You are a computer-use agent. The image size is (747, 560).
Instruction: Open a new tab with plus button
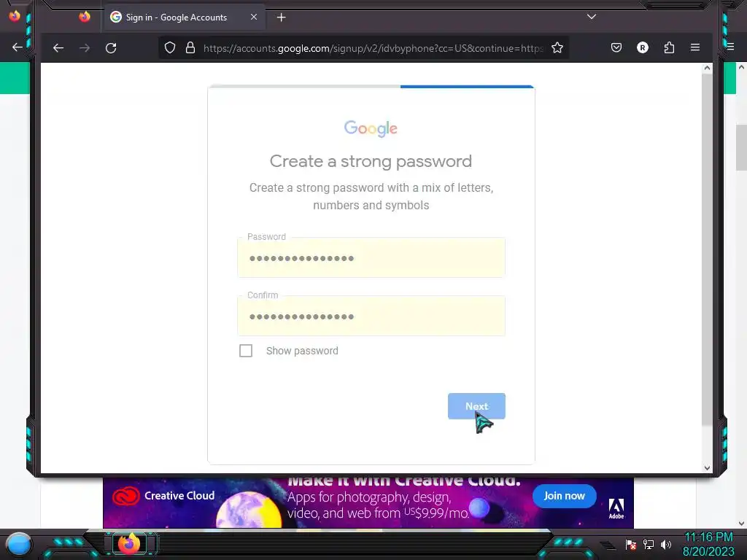(x=281, y=17)
